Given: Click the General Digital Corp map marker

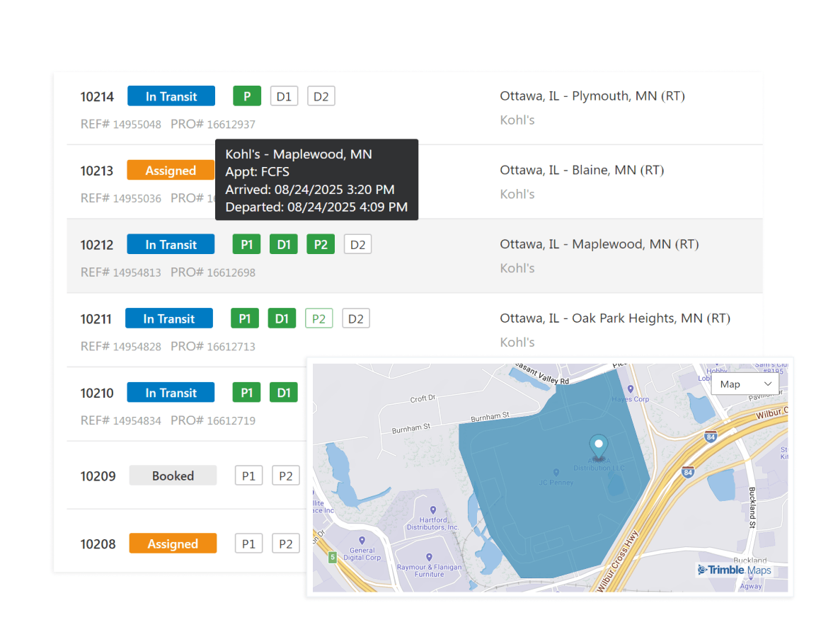Looking at the screenshot, I should pos(362,541).
